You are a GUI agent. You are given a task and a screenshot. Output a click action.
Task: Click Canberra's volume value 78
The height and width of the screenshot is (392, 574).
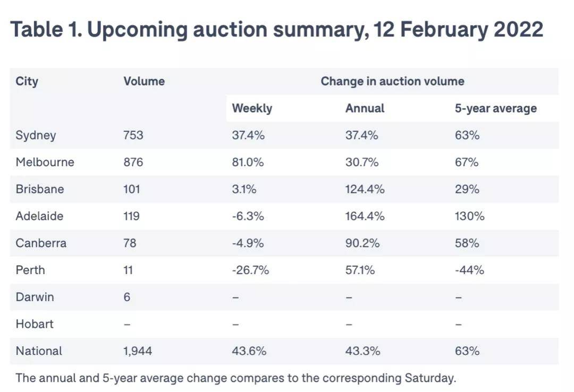pos(130,243)
